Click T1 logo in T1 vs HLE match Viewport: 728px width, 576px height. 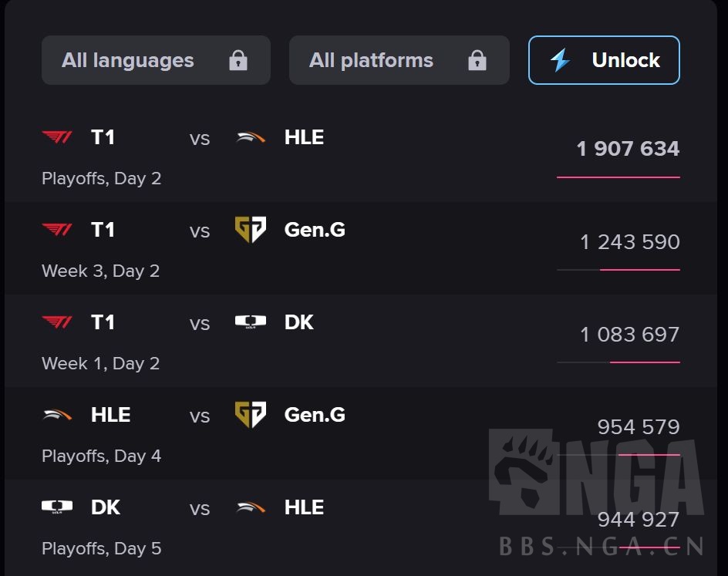click(x=57, y=137)
